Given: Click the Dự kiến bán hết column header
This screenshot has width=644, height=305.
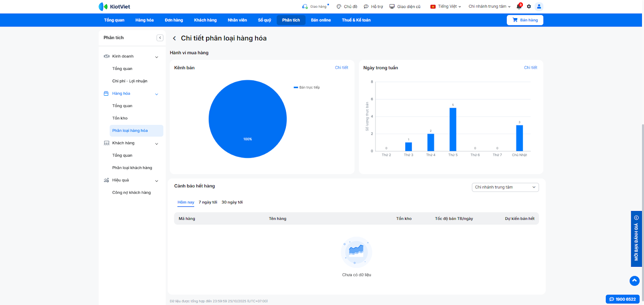Looking at the screenshot, I should point(520,219).
